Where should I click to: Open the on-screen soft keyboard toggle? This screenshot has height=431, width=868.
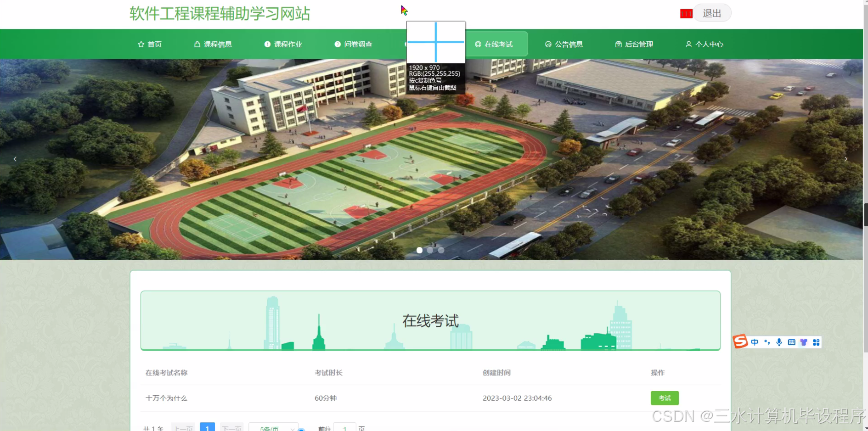tap(791, 342)
